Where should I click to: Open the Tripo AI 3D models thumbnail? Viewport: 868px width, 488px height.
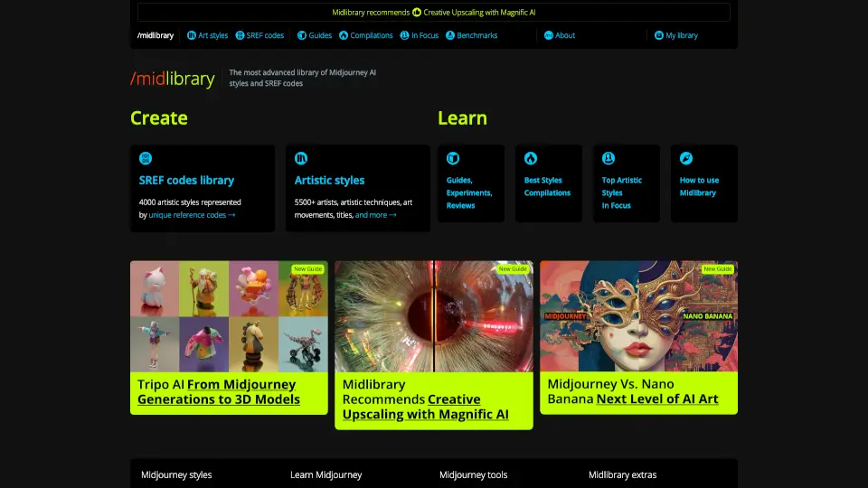(x=229, y=316)
